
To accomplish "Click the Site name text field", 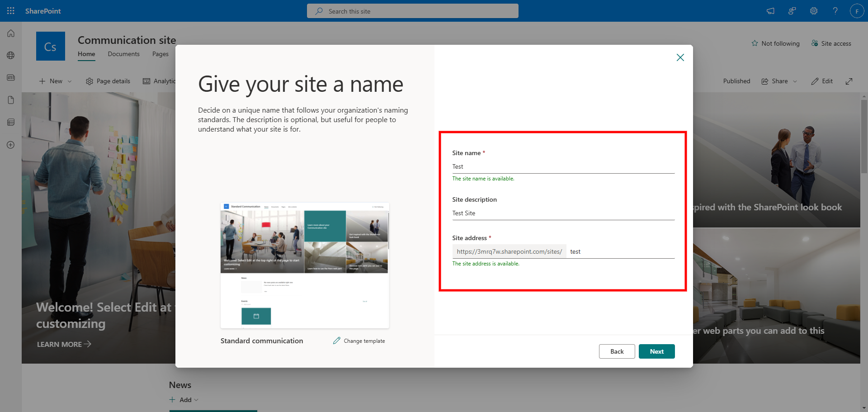I will click(x=563, y=167).
